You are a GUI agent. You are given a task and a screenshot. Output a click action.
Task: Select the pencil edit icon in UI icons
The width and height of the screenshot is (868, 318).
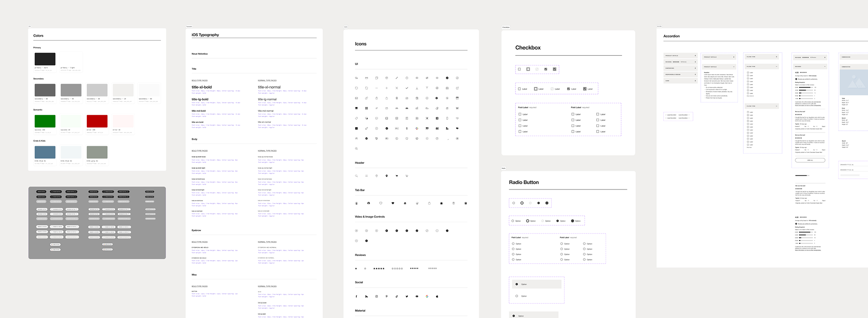pyautogui.click(x=396, y=78)
